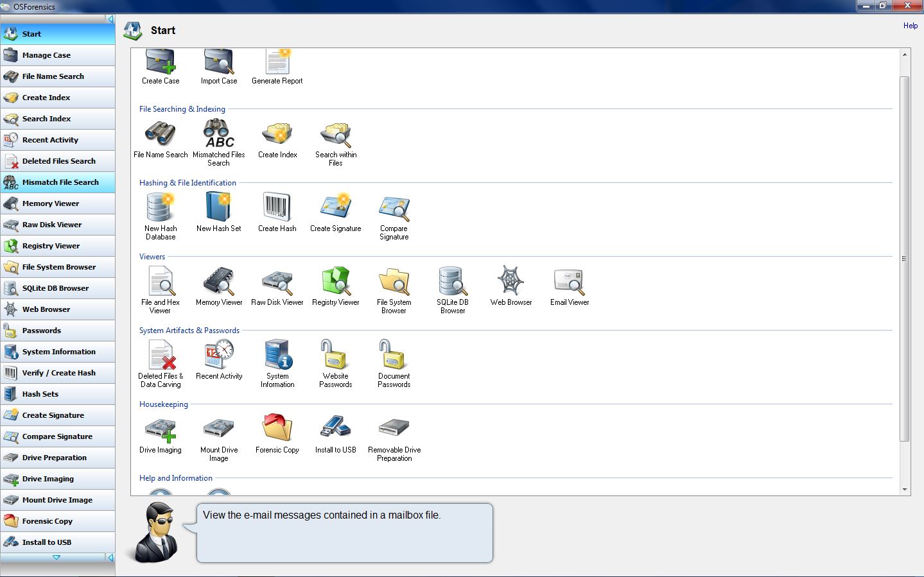Open Recent Activity calendar icon in main panel
The image size is (924, 577).
(x=219, y=354)
